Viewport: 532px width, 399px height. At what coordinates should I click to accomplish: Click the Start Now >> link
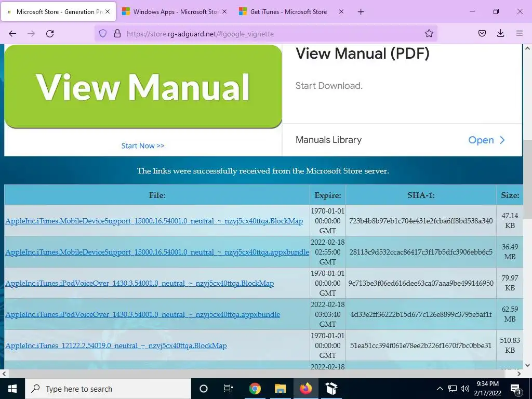(x=143, y=145)
